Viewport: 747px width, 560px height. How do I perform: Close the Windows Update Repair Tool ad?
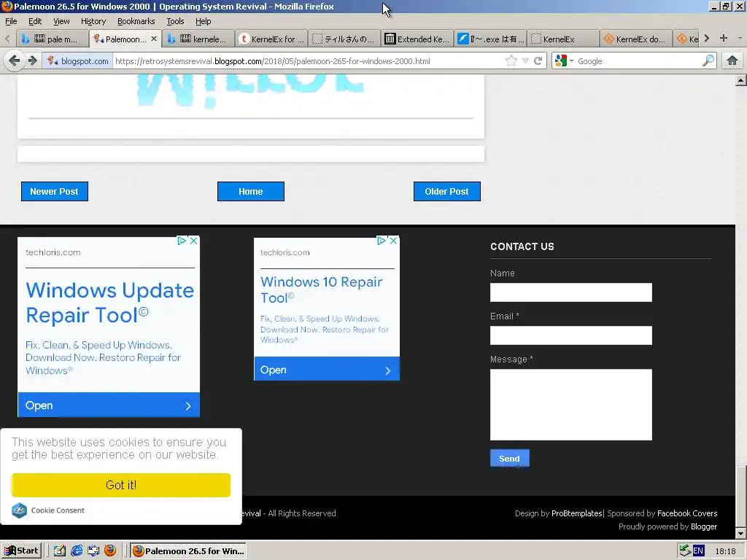(x=194, y=241)
